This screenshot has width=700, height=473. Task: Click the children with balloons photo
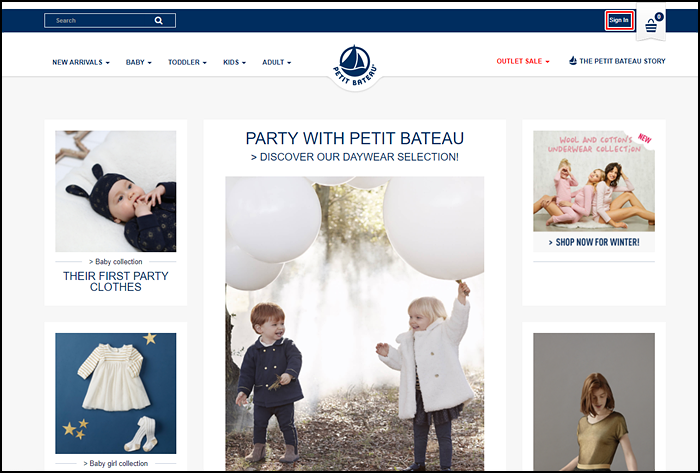click(x=354, y=324)
